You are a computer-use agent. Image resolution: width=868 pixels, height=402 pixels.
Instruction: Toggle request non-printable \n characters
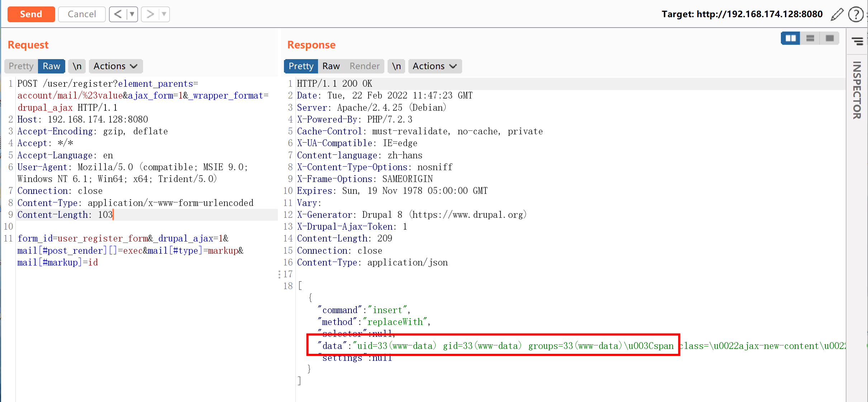(77, 66)
